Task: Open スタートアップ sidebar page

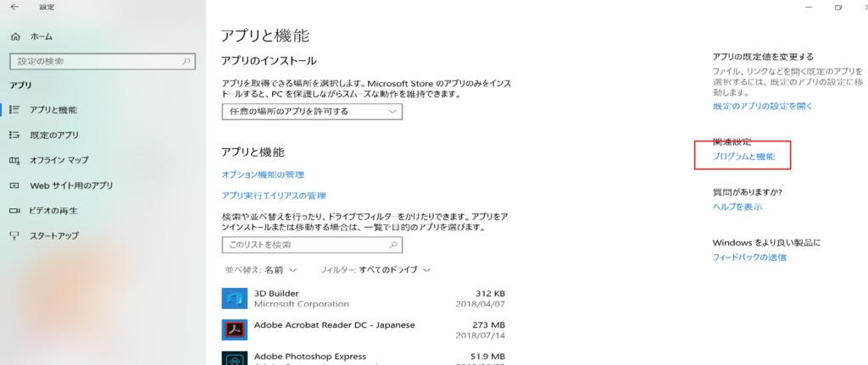Action: [x=53, y=235]
